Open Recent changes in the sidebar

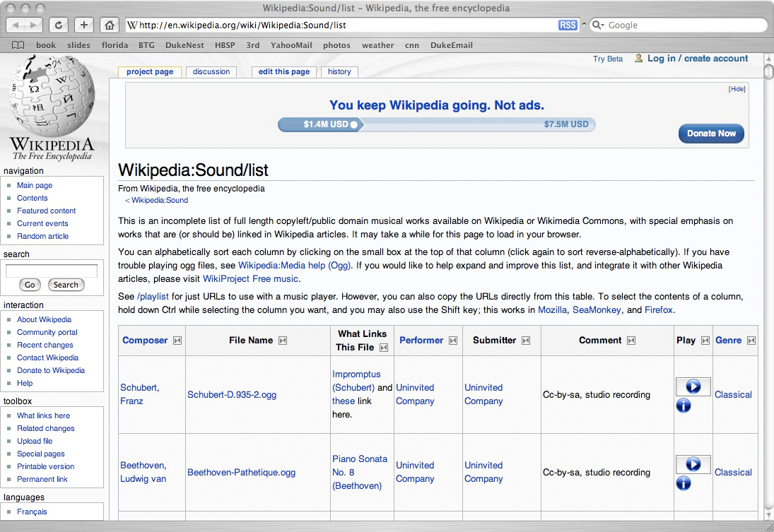45,345
